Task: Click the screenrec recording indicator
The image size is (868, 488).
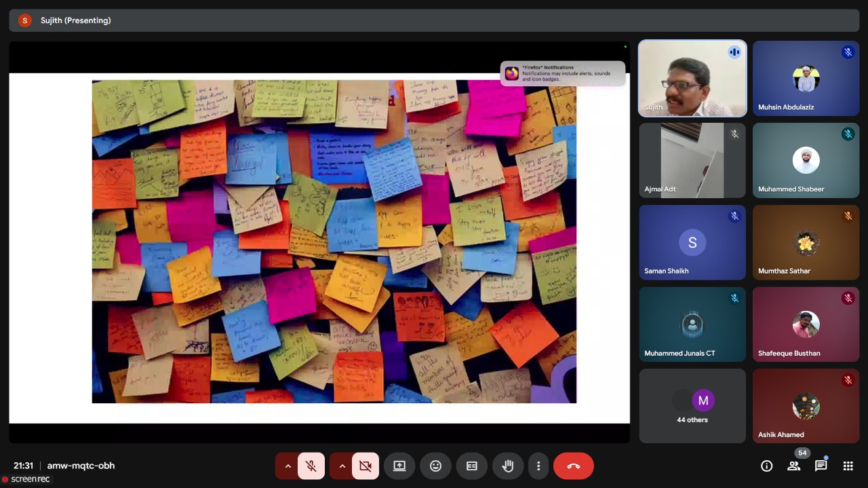Action: 26,479
